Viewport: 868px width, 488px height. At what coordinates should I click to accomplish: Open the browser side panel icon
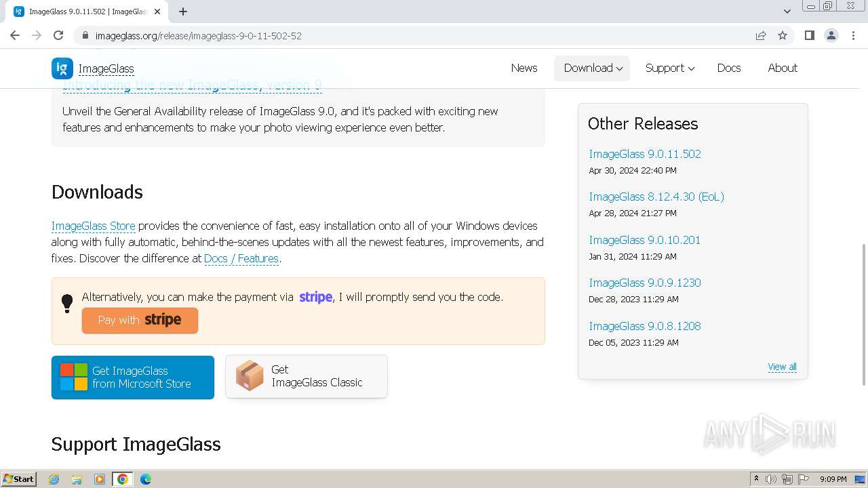coord(809,35)
